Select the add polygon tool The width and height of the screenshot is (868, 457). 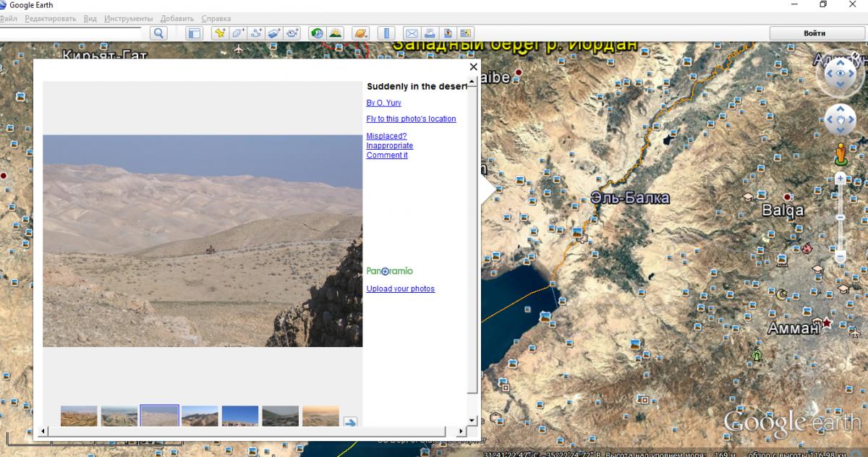pyautogui.click(x=239, y=33)
